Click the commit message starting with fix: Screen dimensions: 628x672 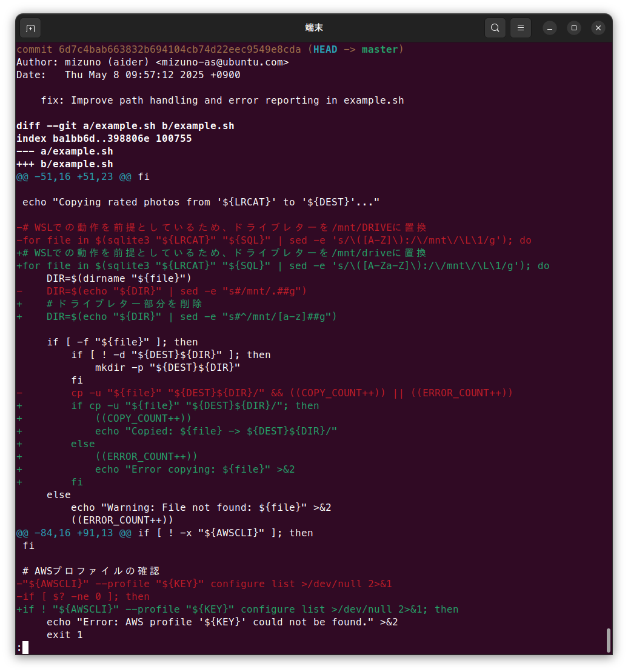(x=222, y=100)
